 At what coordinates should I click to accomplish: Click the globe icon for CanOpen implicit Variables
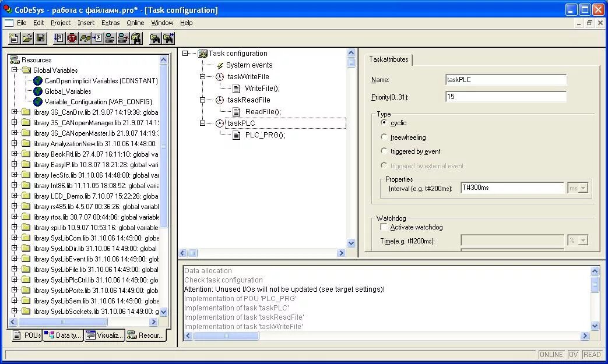point(38,80)
